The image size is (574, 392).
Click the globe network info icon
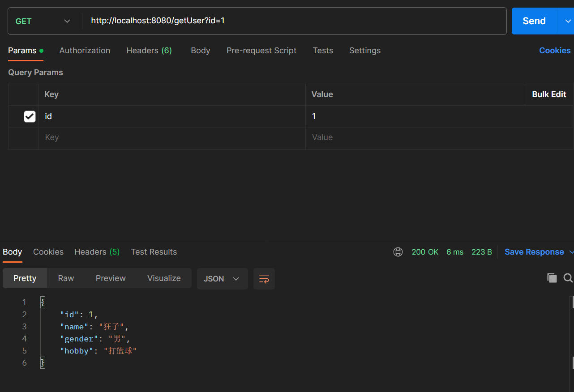point(398,252)
